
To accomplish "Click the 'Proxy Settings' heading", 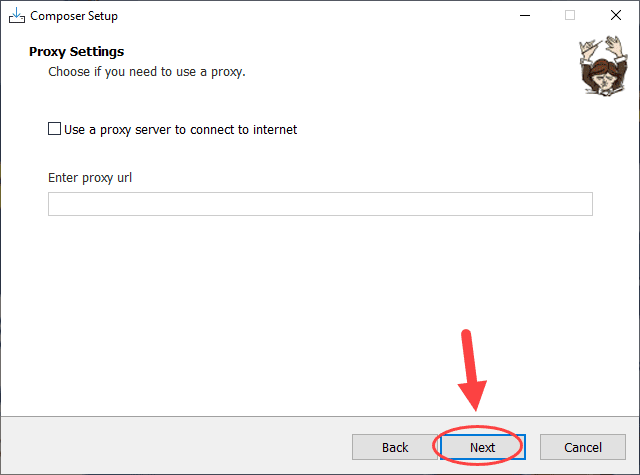I will (76, 52).
